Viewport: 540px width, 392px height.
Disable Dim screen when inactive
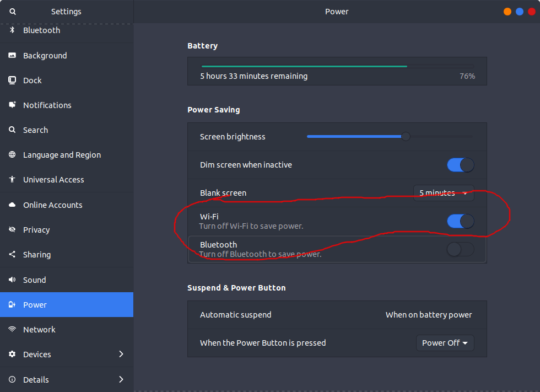pyautogui.click(x=460, y=164)
